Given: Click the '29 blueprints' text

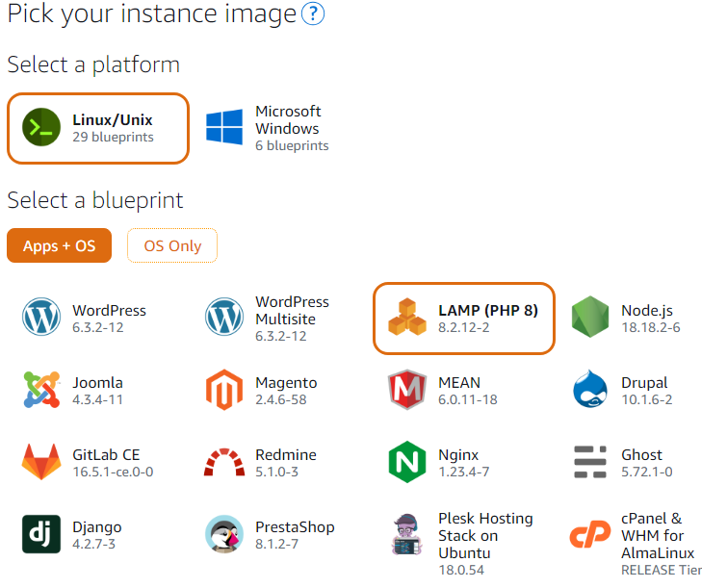Looking at the screenshot, I should point(113,138).
